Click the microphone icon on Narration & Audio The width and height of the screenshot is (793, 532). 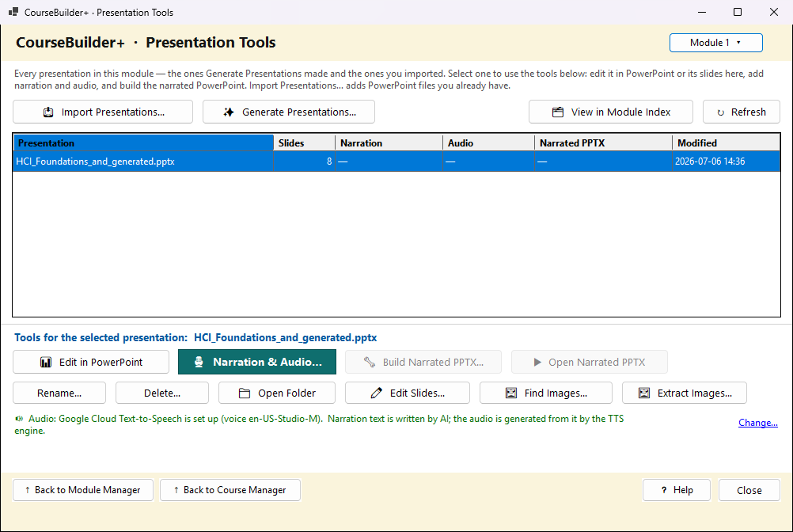click(199, 362)
